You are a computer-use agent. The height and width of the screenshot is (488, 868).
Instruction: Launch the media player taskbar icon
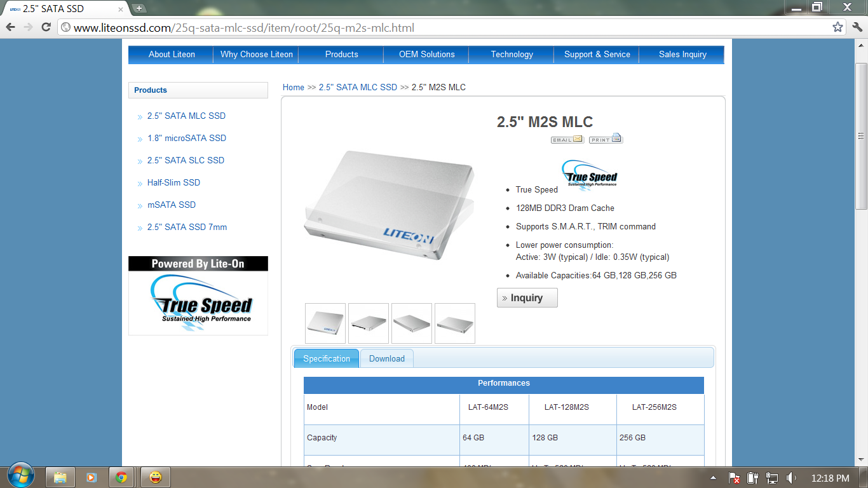91,477
